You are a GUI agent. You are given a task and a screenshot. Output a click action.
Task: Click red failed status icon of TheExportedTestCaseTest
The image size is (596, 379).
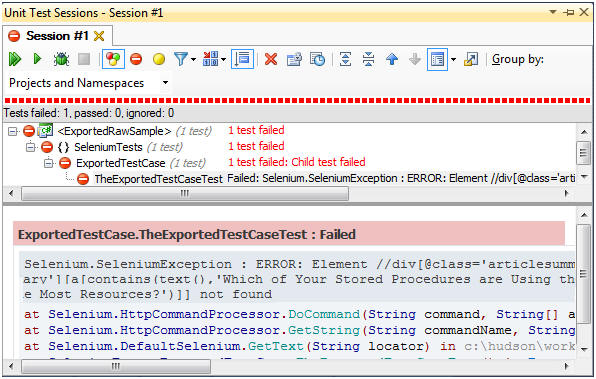pos(83,179)
